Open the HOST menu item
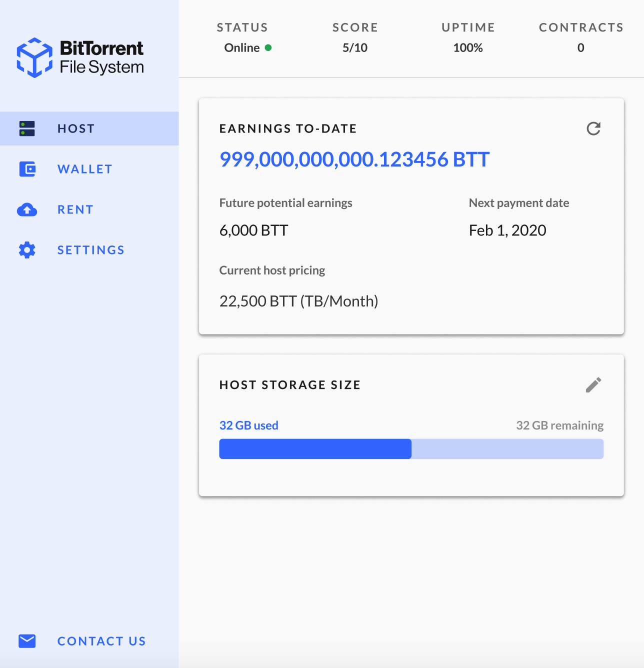This screenshot has width=644, height=668. click(x=89, y=128)
